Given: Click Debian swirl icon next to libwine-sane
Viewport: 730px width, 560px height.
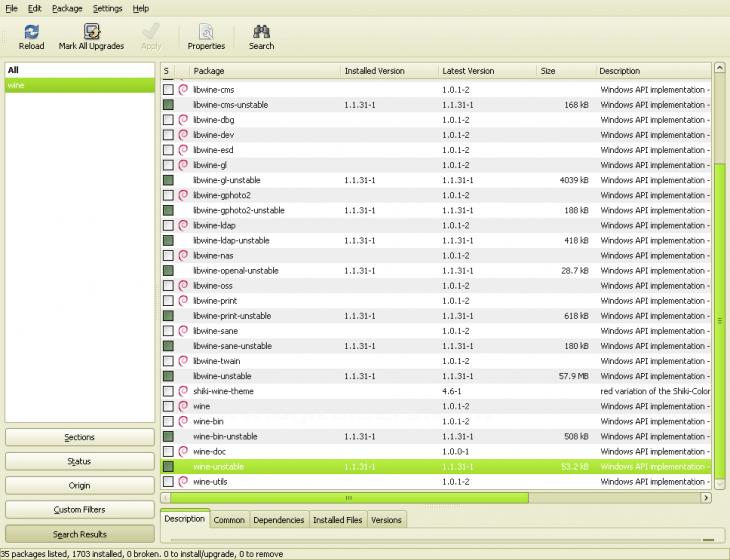Looking at the screenshot, I should click(x=183, y=331).
